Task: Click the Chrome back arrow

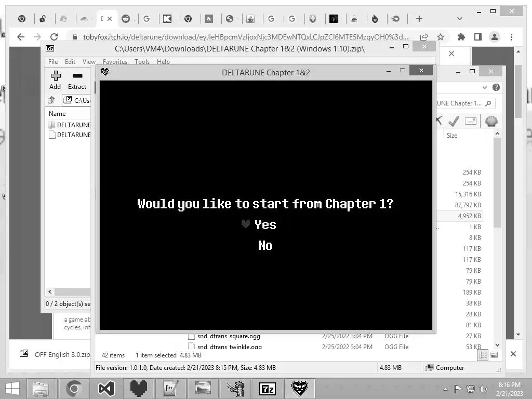Action: 21,37
